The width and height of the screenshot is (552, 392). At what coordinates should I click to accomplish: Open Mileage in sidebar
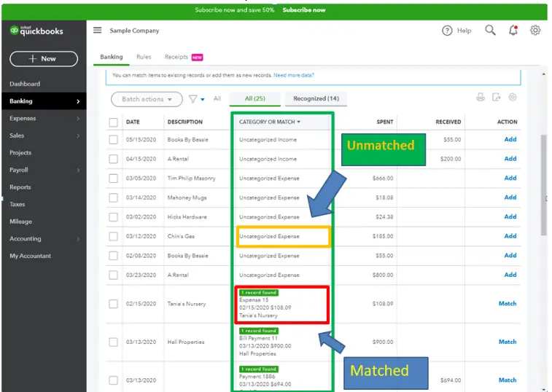20,222
